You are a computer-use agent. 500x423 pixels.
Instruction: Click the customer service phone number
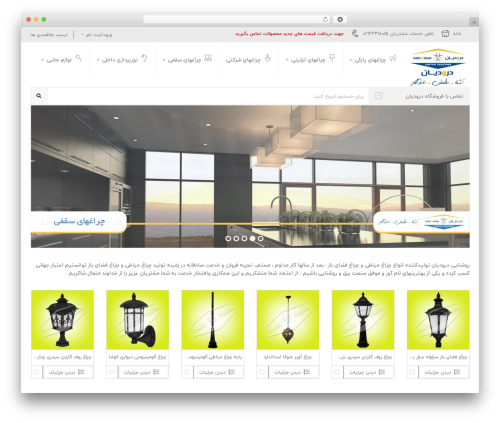tap(375, 34)
